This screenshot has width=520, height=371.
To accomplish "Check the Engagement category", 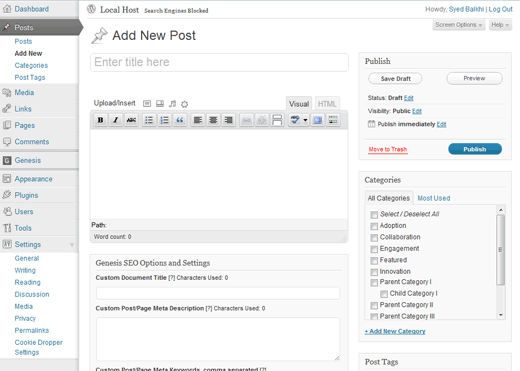I will pyautogui.click(x=374, y=249).
